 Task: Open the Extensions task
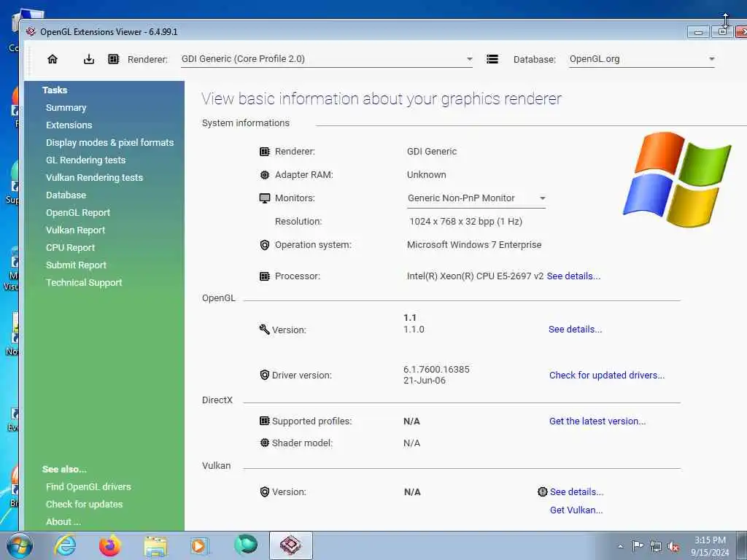pyautogui.click(x=69, y=125)
